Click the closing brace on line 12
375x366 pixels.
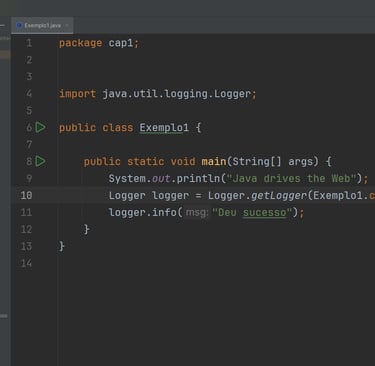point(86,229)
